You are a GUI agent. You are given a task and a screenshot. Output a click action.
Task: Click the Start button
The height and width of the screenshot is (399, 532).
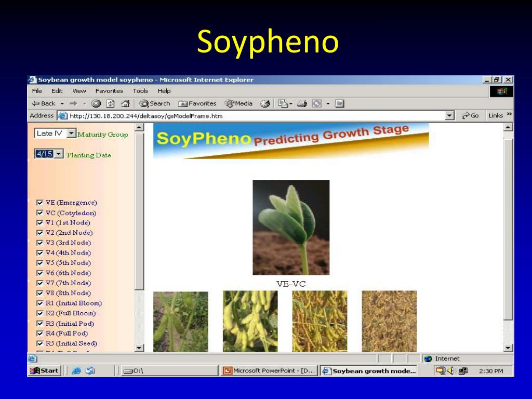[x=45, y=371]
